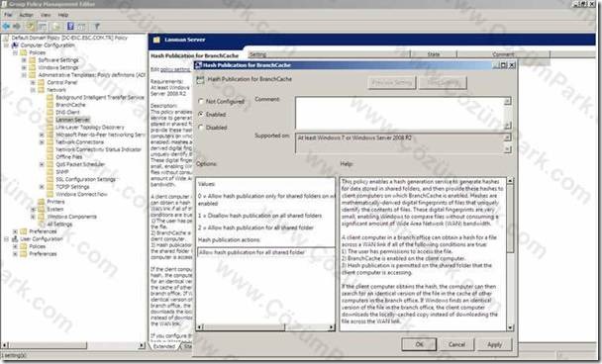Image resolution: width=602 pixels, height=364 pixels.
Task: Click the Show/Hide Console Tree toolbar icon
Action: pos(43,26)
